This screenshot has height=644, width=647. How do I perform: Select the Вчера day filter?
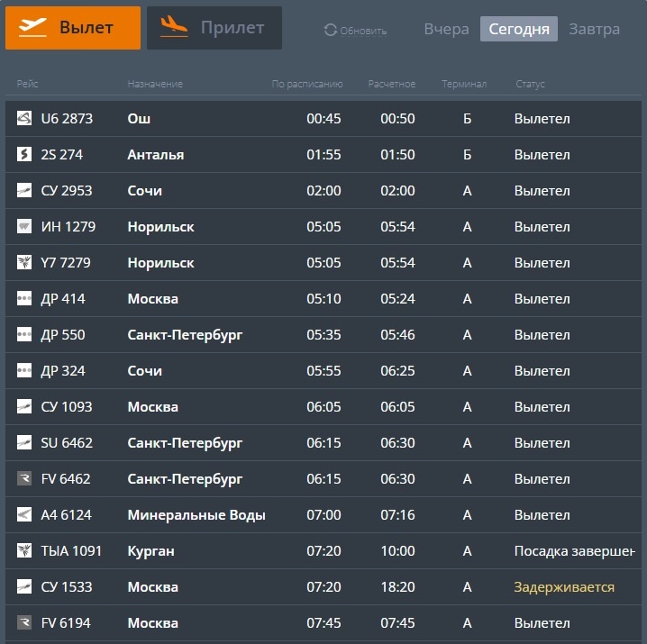pos(446,30)
